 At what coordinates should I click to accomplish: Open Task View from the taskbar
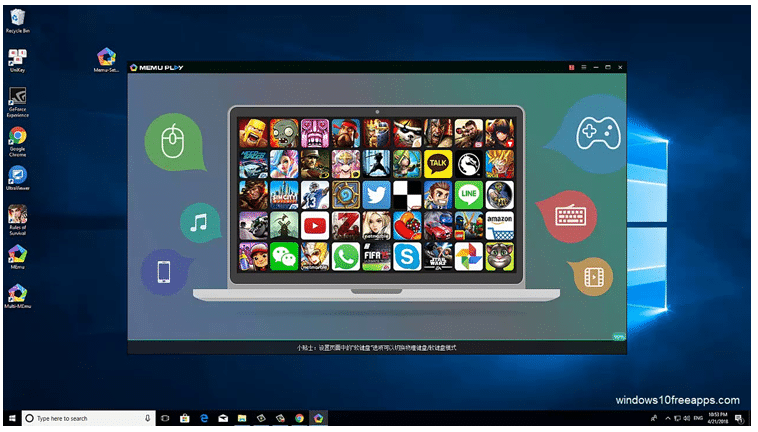point(165,418)
